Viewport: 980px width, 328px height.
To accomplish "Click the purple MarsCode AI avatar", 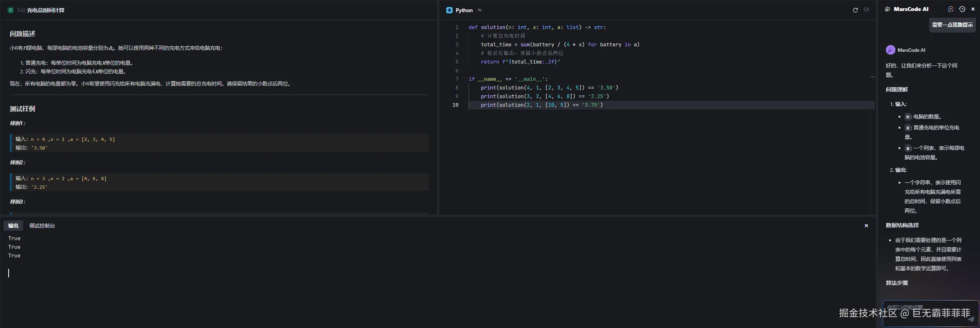I will [890, 50].
